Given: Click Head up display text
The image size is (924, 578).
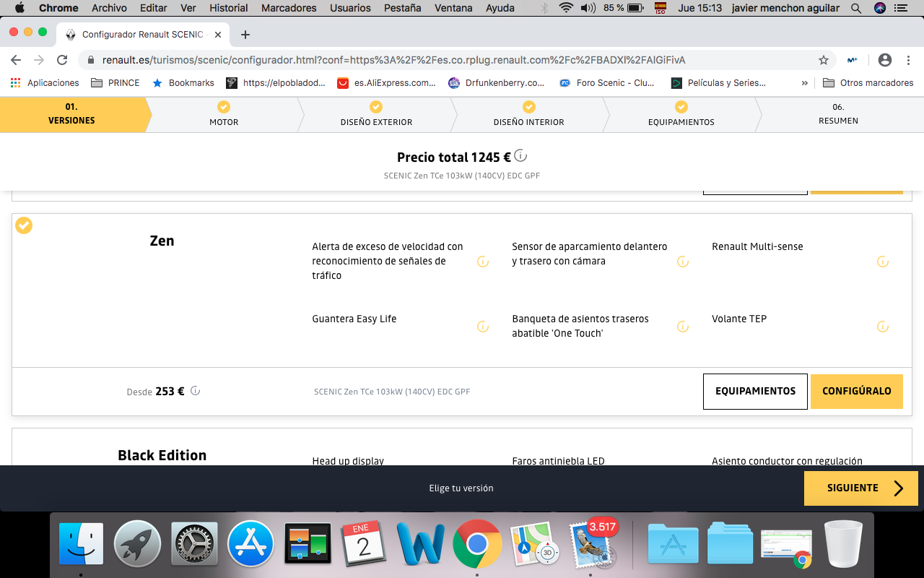Looking at the screenshot, I should coord(348,461).
